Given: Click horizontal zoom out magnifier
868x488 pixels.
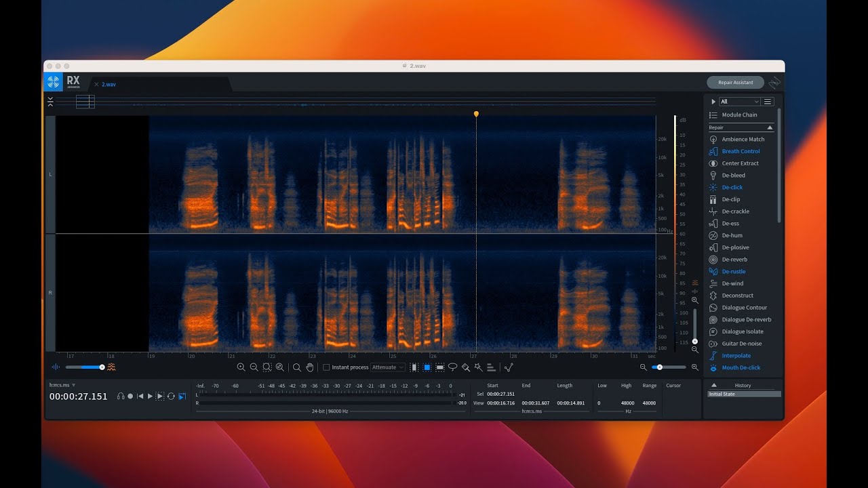Looking at the screenshot, I should (x=644, y=367).
